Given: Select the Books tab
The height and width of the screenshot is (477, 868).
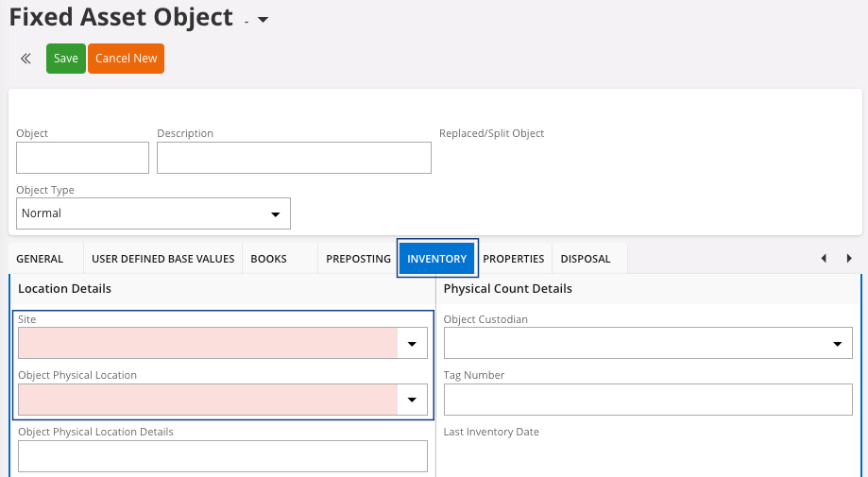Looking at the screenshot, I should click(x=268, y=259).
